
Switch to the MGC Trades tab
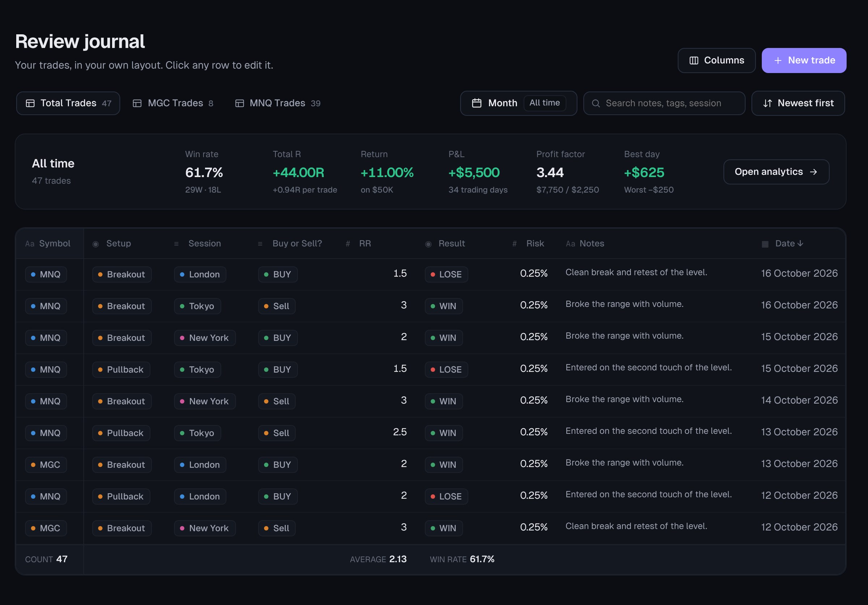173,103
